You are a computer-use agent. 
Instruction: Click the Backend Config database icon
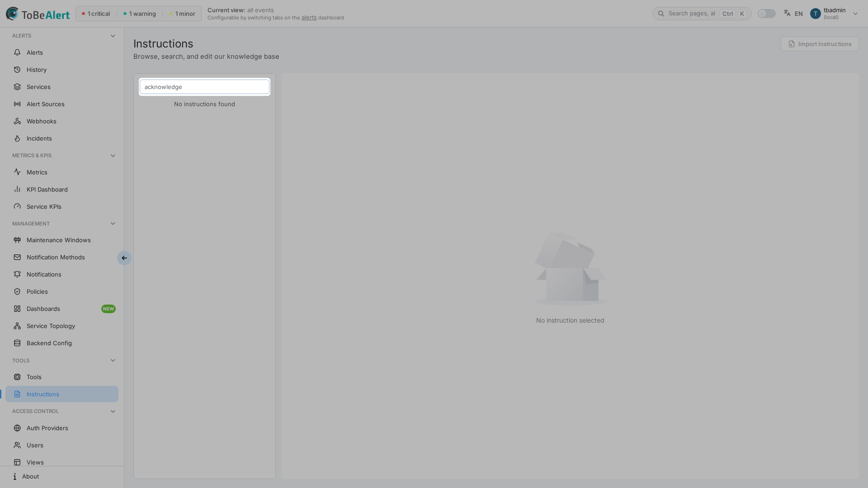point(17,343)
